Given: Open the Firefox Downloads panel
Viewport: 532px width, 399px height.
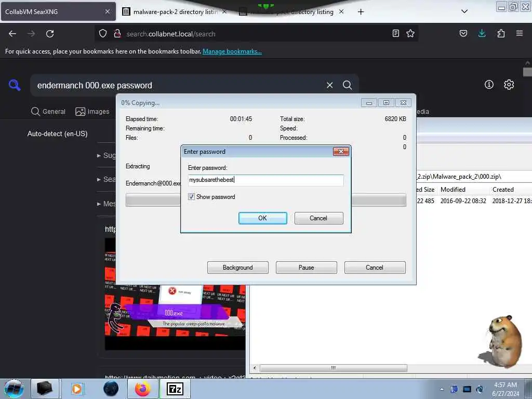Looking at the screenshot, I should pyautogui.click(x=482, y=33).
